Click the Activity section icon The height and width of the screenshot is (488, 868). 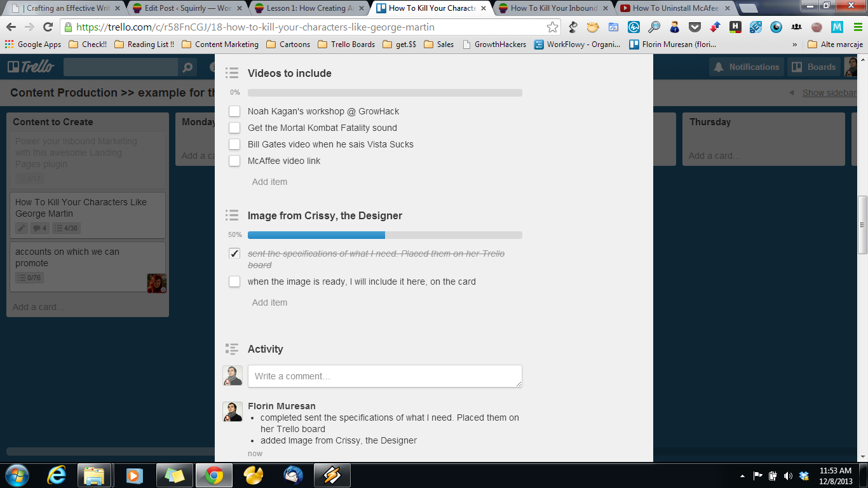232,349
